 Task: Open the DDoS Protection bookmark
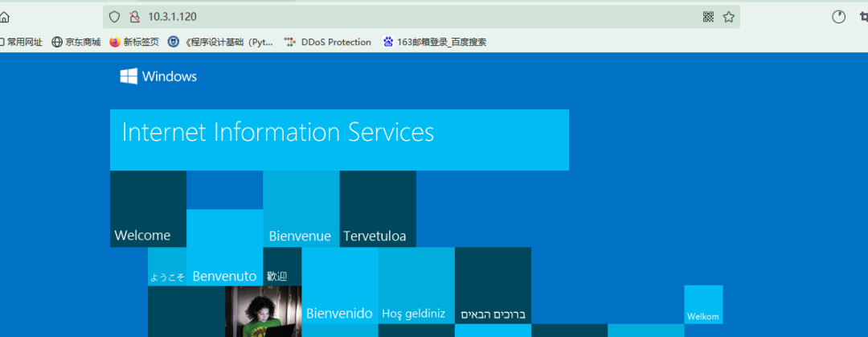click(328, 42)
